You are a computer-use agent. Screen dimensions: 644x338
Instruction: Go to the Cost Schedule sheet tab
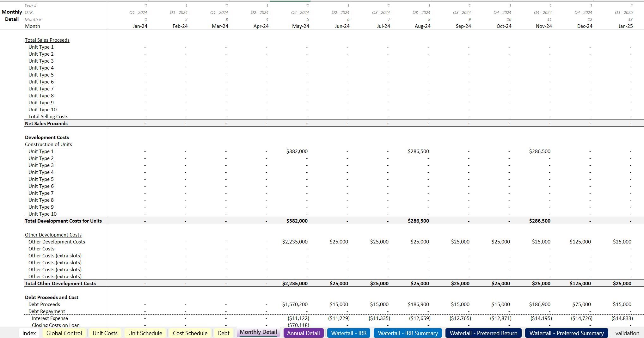point(190,333)
